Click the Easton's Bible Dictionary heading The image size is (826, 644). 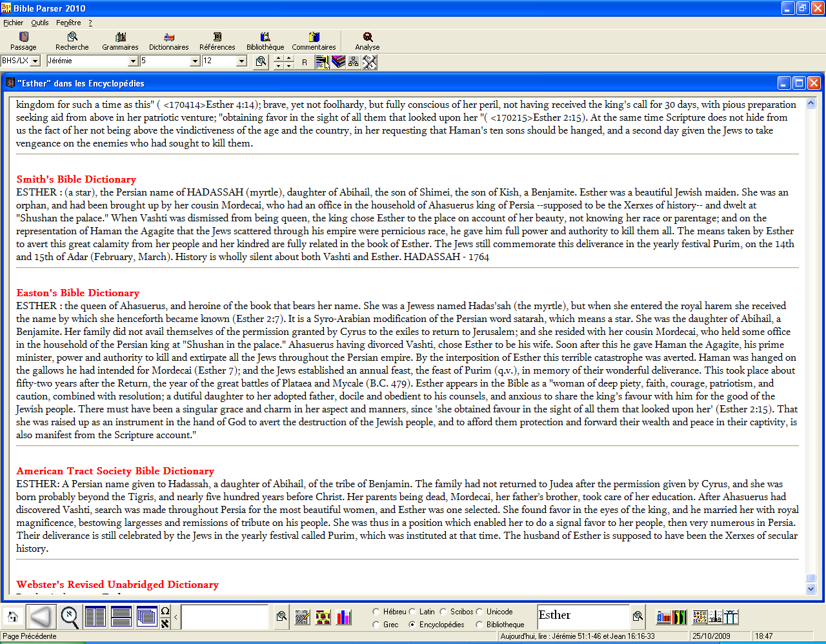coord(77,293)
